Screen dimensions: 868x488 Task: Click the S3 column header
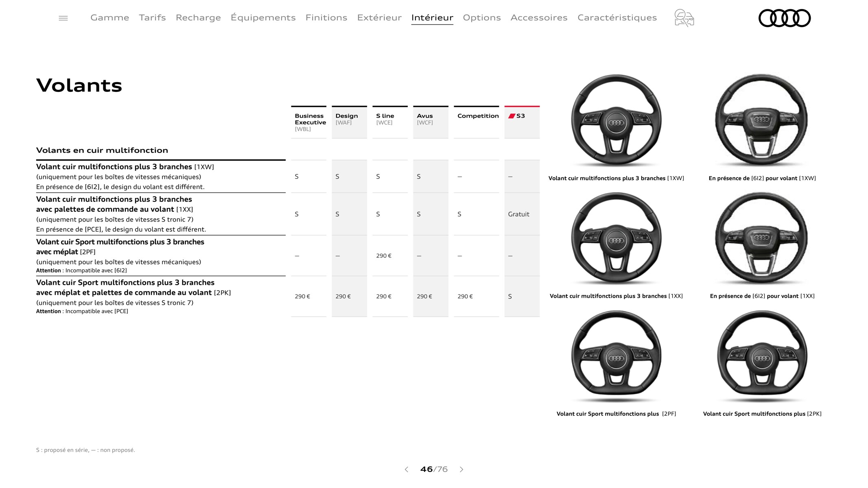(522, 122)
